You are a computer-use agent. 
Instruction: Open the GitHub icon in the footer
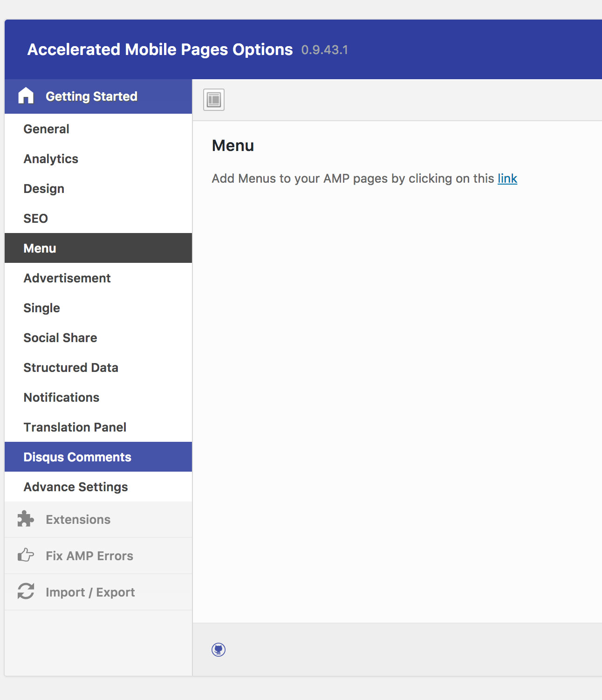pos(219,649)
